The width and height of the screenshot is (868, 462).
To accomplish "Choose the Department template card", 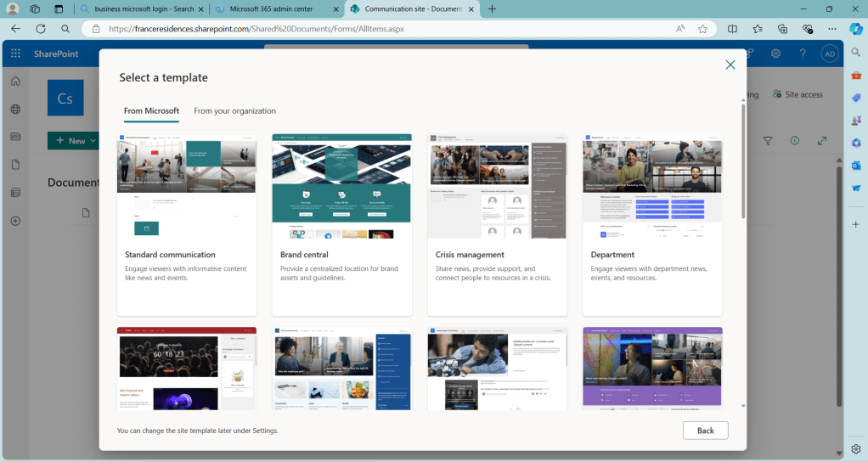I will [652, 224].
